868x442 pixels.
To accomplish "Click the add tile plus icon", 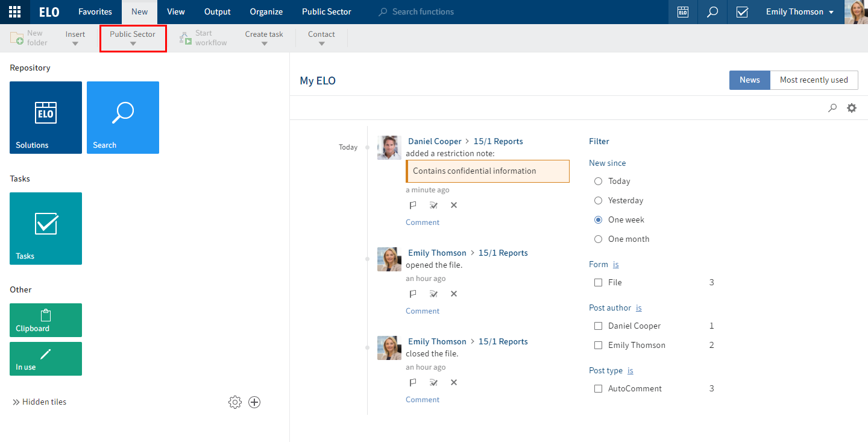I will pos(254,402).
